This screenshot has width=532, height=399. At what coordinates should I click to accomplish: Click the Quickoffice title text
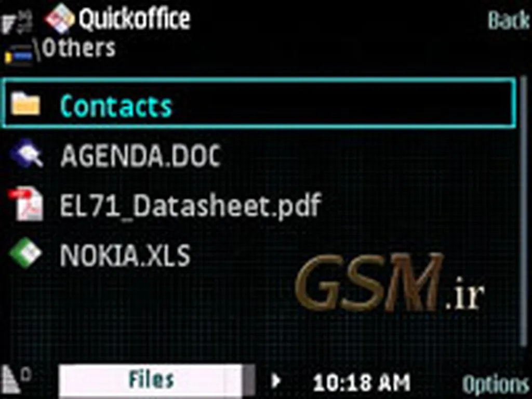click(x=135, y=19)
